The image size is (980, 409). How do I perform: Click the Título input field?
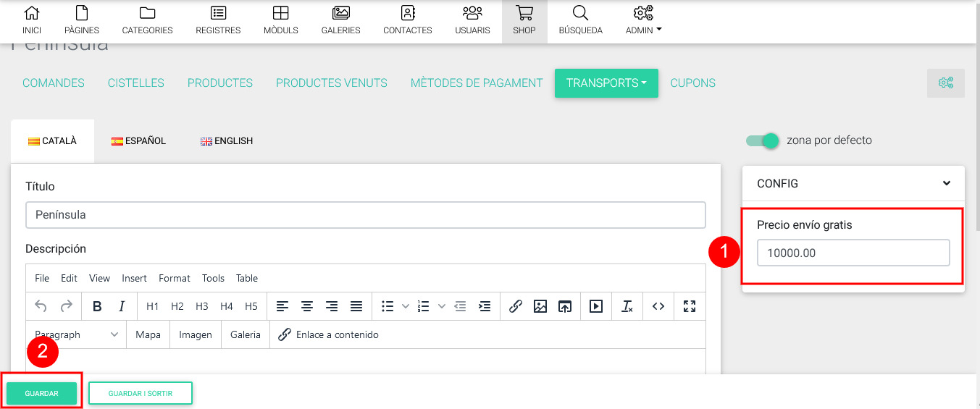[365, 215]
